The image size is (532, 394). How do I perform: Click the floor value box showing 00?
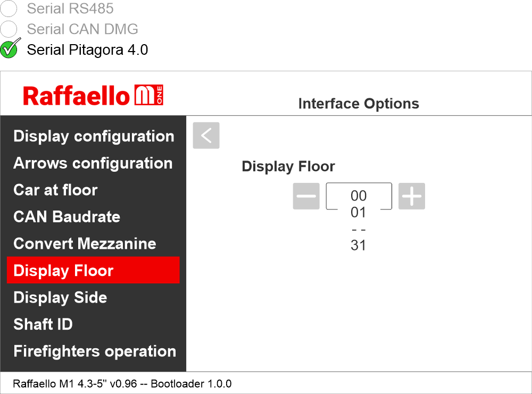359,196
